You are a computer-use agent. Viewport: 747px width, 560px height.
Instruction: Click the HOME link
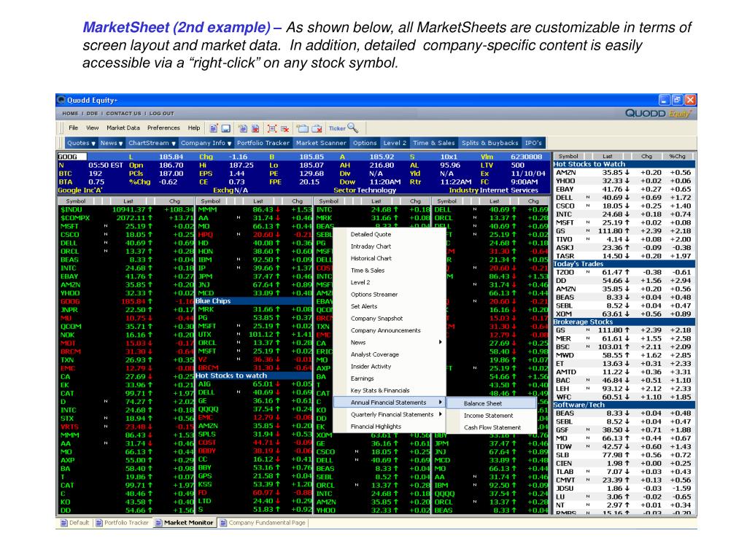coord(70,113)
